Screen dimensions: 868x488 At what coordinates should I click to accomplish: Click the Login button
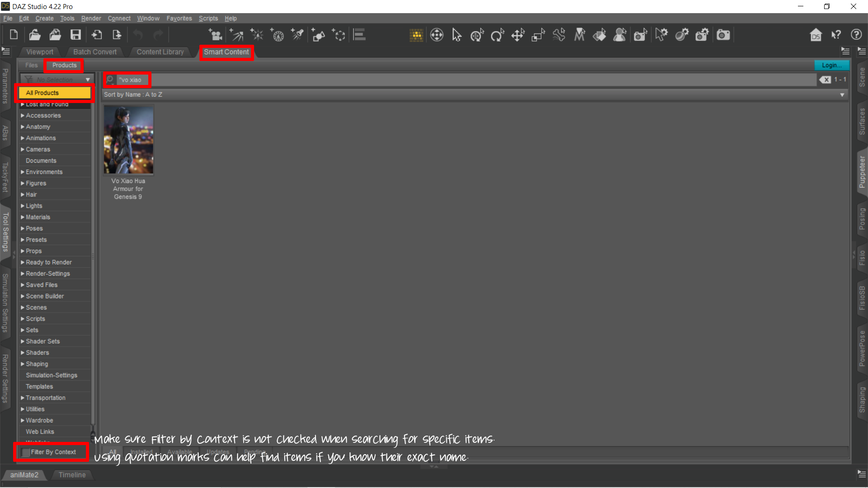coord(831,66)
